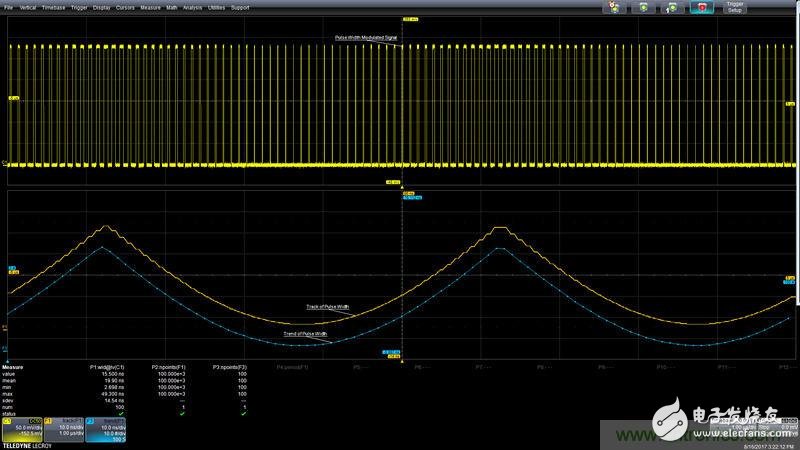Select the P1 width measurement column header

tap(107, 367)
